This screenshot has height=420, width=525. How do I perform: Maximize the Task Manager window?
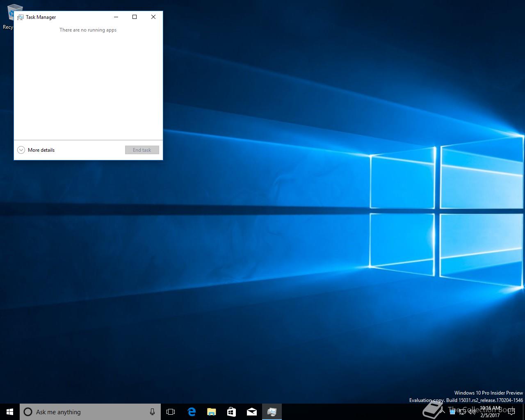135,17
